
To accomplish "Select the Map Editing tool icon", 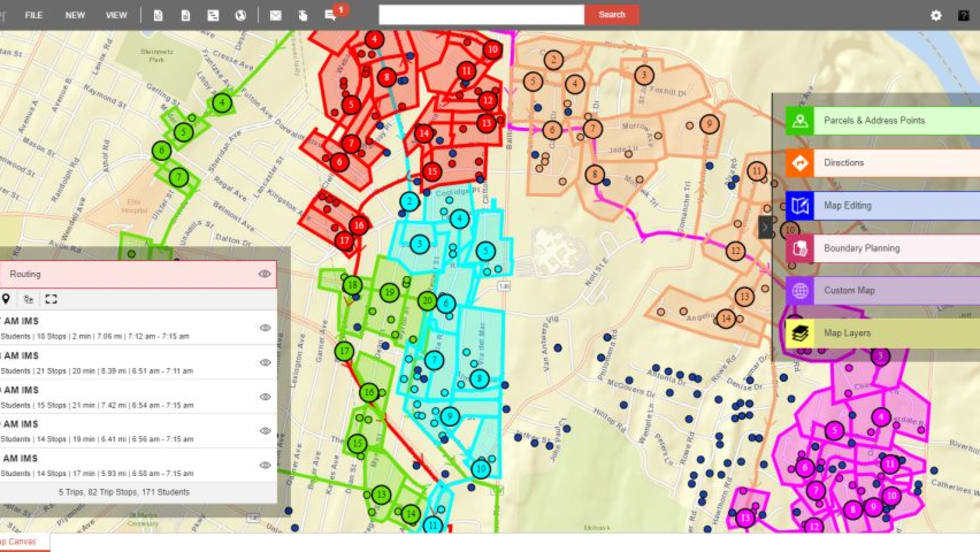I will tap(799, 206).
